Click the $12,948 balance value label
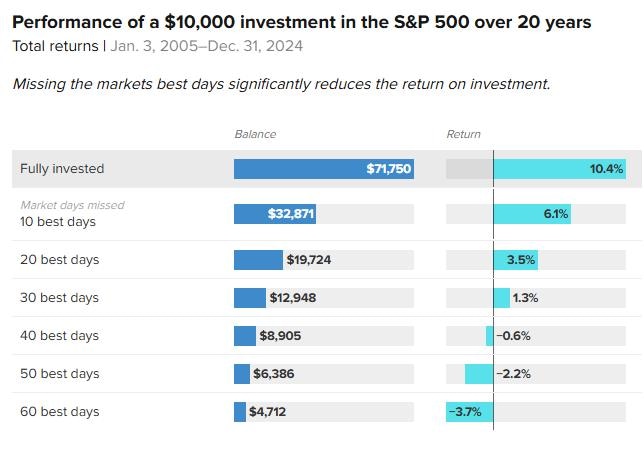 [x=292, y=298]
